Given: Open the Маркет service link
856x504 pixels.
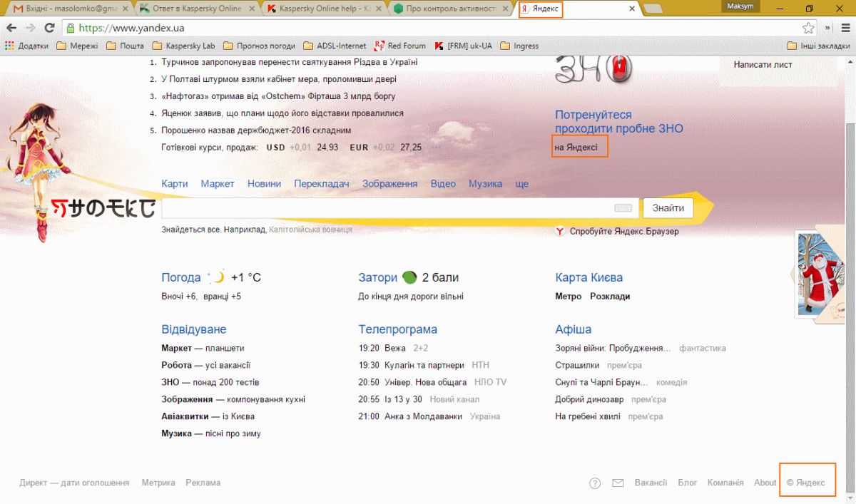Looking at the screenshot, I should click(218, 184).
